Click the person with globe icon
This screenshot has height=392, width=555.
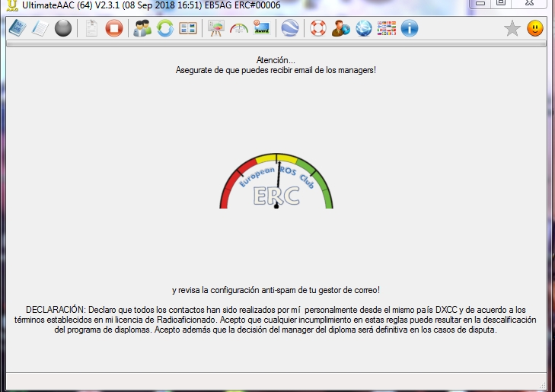click(341, 28)
